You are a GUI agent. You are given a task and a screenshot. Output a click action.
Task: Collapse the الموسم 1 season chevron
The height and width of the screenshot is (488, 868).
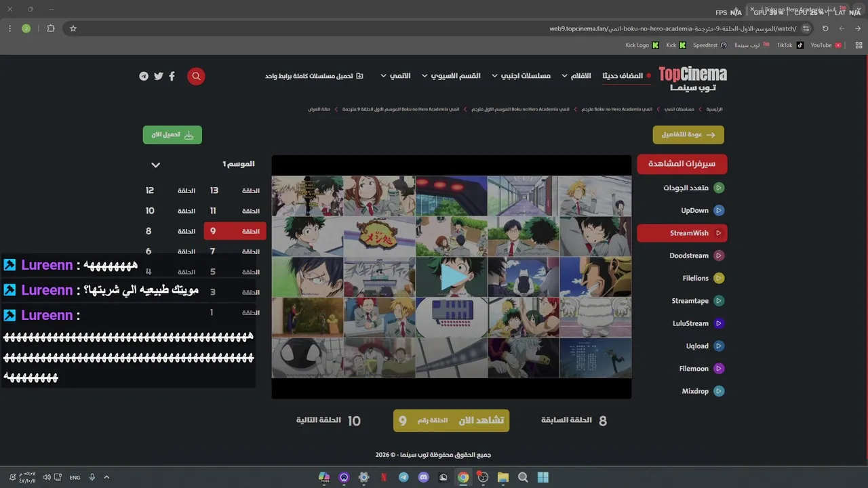155,165
